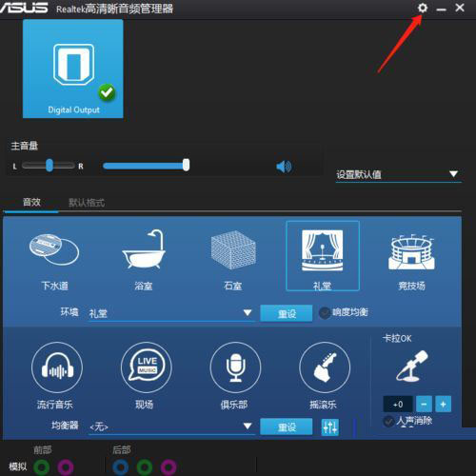Decrease karaoke key with minus button
476x476 pixels.
click(x=424, y=404)
